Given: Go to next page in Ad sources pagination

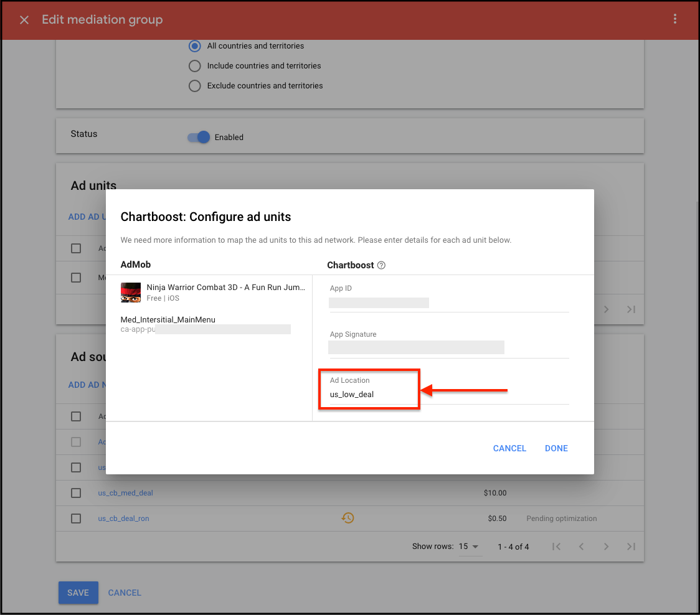Looking at the screenshot, I should coord(606,547).
